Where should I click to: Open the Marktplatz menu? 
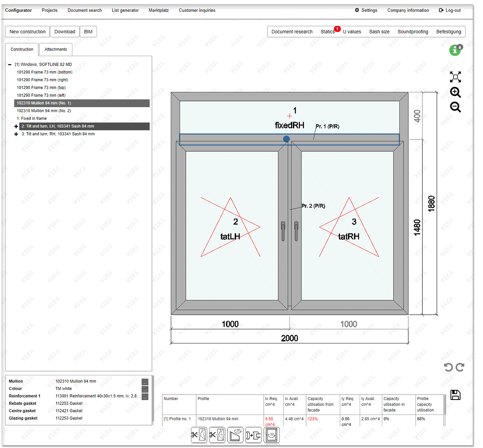[x=159, y=10]
